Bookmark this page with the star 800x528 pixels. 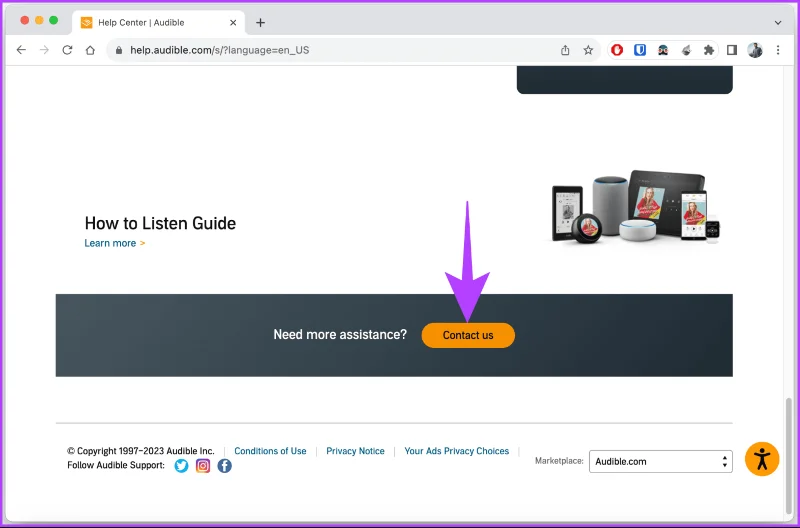(588, 50)
